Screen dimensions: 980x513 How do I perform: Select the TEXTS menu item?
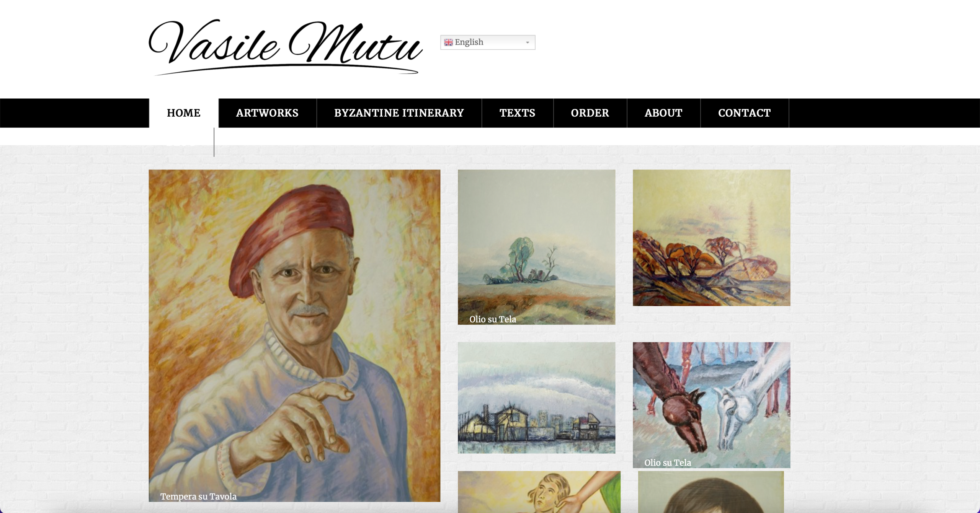[x=517, y=113]
